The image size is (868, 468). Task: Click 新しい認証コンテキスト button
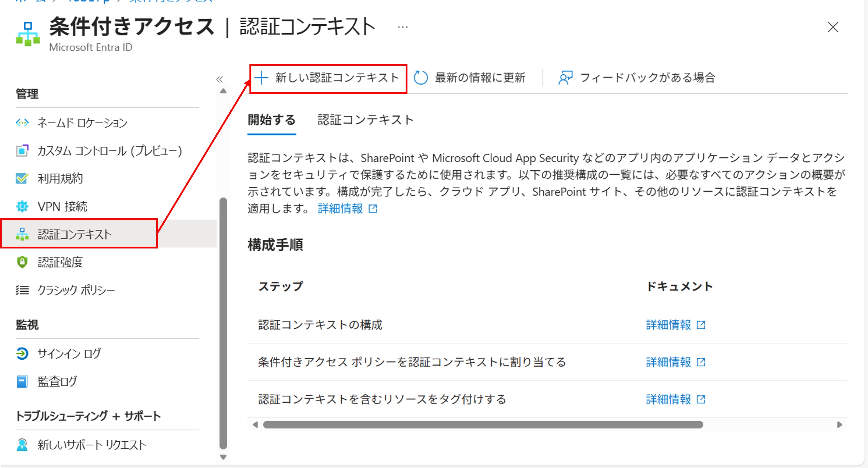click(328, 78)
